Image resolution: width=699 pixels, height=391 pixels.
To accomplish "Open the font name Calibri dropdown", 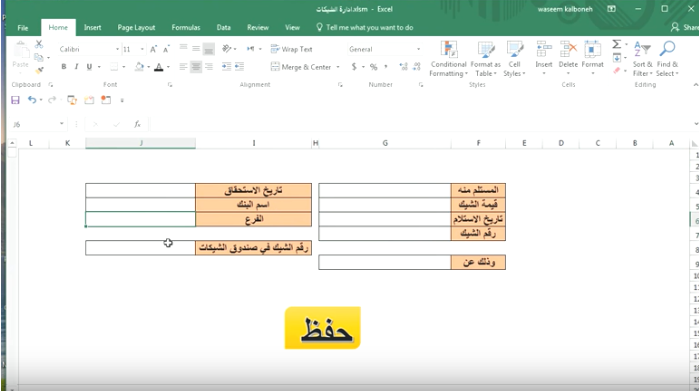I will coord(117,49).
